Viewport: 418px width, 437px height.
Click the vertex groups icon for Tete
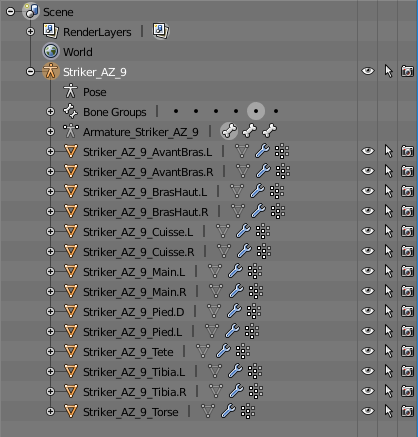click(x=243, y=351)
